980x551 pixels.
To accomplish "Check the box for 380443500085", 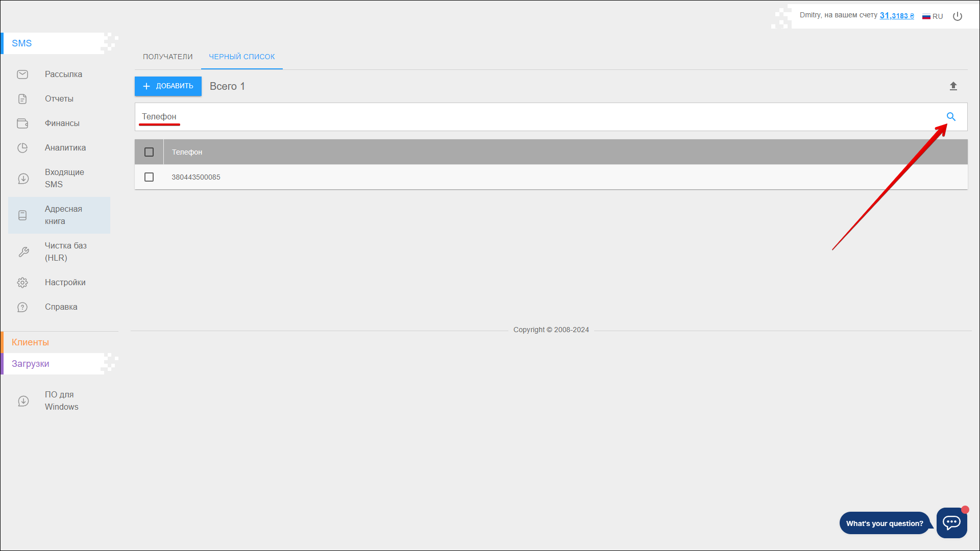I will coord(149,177).
